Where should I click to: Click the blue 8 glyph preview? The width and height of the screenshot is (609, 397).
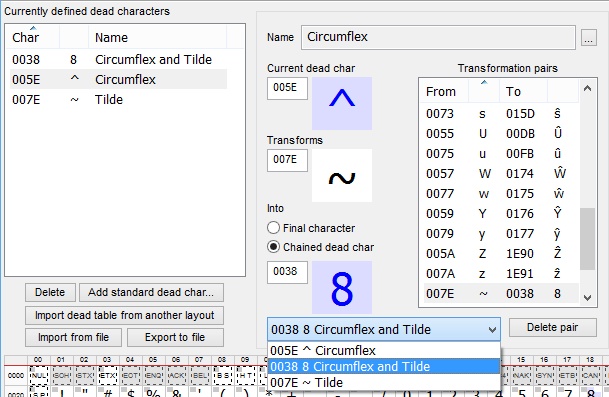pyautogui.click(x=342, y=287)
